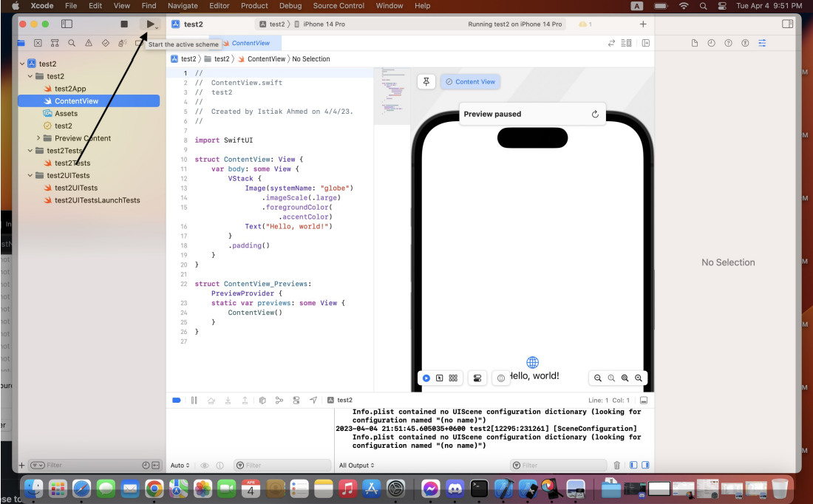Screen dimensions: 813x504
Task: Toggle breakpoints activation in debug bar
Action: click(177, 401)
